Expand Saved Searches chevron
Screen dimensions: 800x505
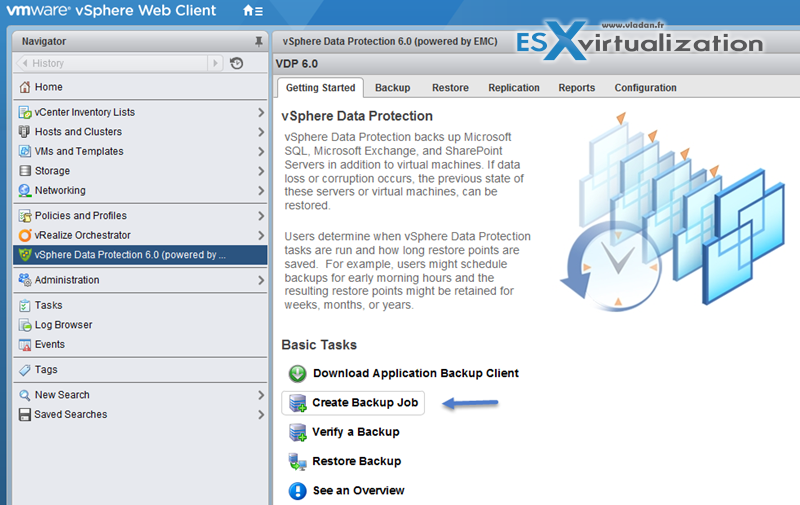click(261, 415)
